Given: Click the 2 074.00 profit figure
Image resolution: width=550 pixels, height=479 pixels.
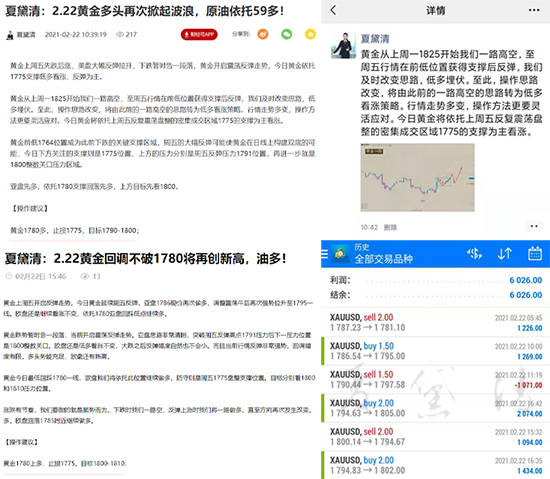Looking at the screenshot, I should coord(530,414).
